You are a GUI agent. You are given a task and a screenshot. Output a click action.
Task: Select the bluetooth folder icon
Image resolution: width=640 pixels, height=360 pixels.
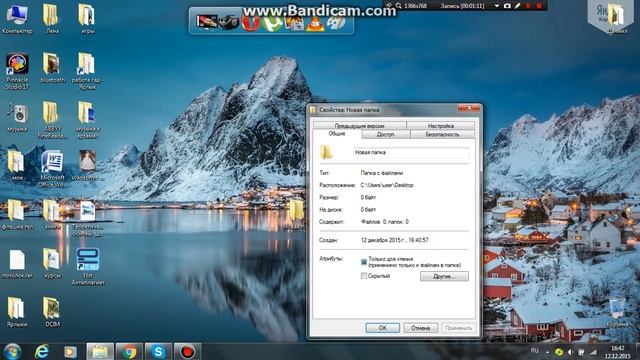tap(52, 68)
